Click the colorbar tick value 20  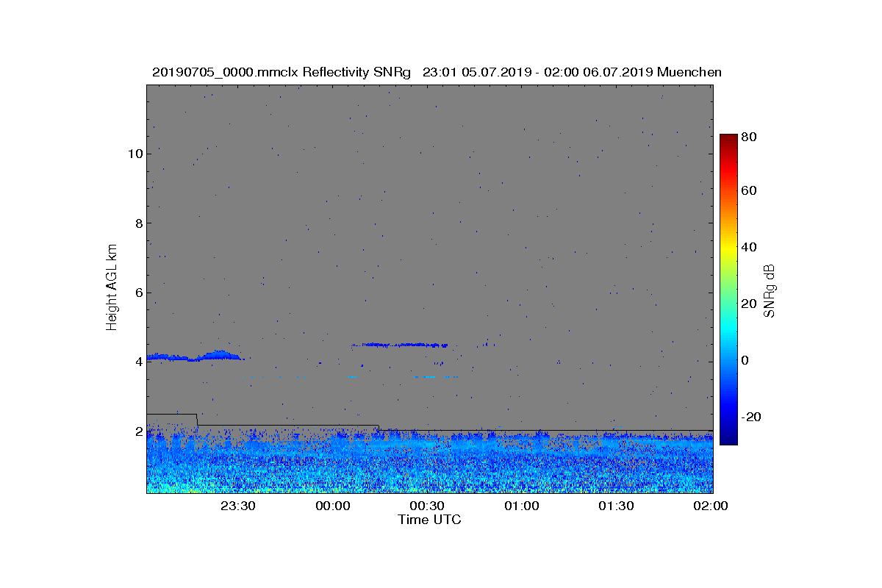(750, 304)
